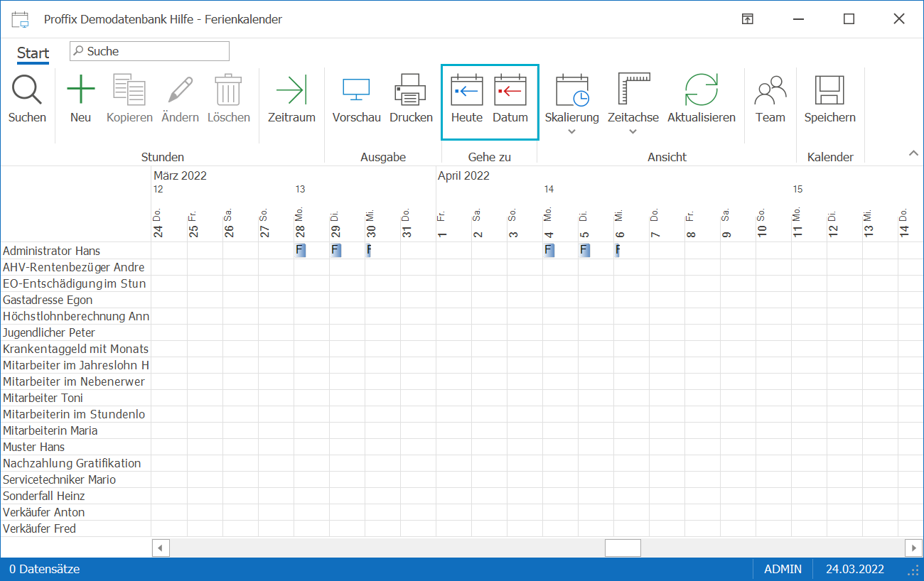
Task: Click the ribbon display options icon in title bar
Action: coord(748,19)
